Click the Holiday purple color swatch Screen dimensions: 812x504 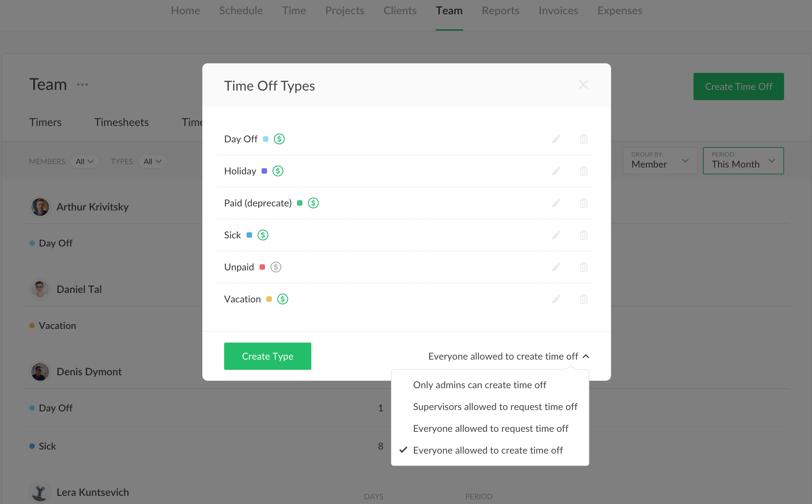pos(264,171)
